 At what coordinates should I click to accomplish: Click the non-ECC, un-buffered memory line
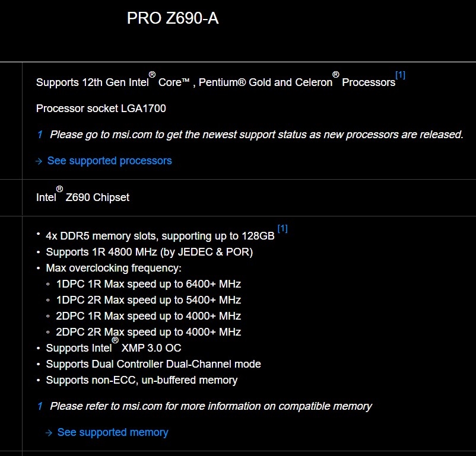coord(141,380)
